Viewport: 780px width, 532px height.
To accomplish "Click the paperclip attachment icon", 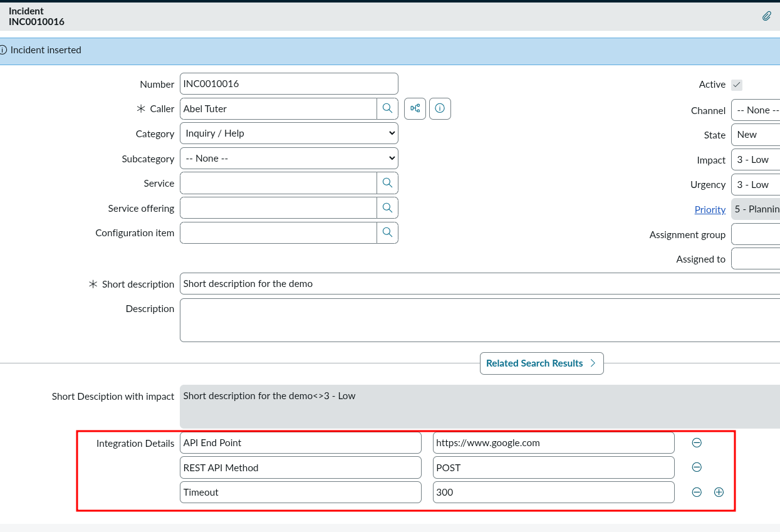I will tap(766, 16).
